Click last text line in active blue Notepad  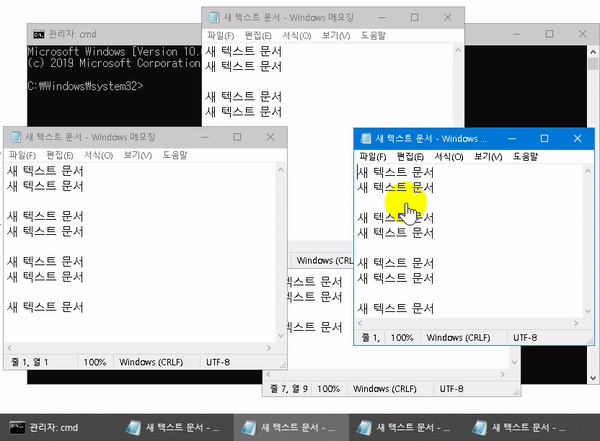(396, 309)
